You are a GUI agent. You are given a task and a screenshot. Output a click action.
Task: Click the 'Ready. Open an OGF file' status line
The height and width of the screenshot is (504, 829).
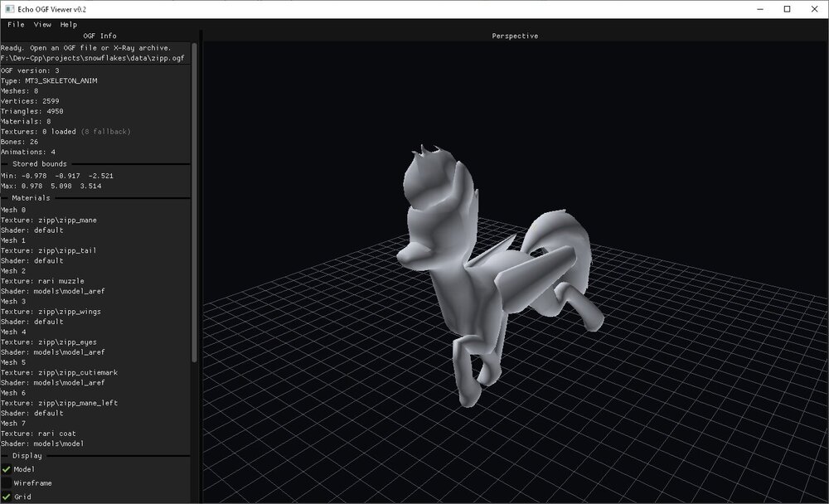pyautogui.click(x=86, y=47)
